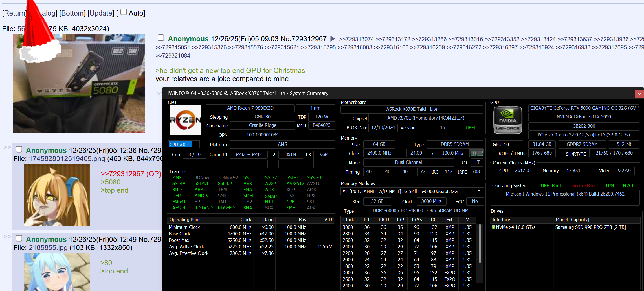Tick the checkbox on the 05:09:03 post
Viewport: 644px width, 291px height.
(x=161, y=38)
